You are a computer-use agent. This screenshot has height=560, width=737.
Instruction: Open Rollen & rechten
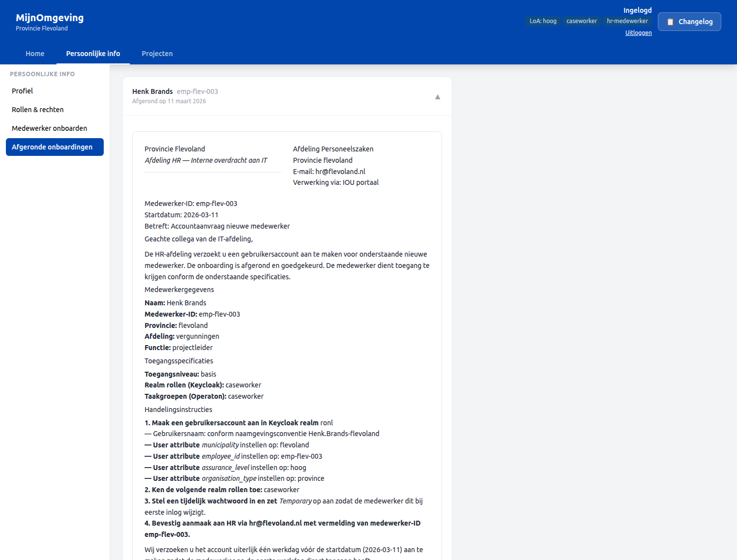click(x=37, y=110)
